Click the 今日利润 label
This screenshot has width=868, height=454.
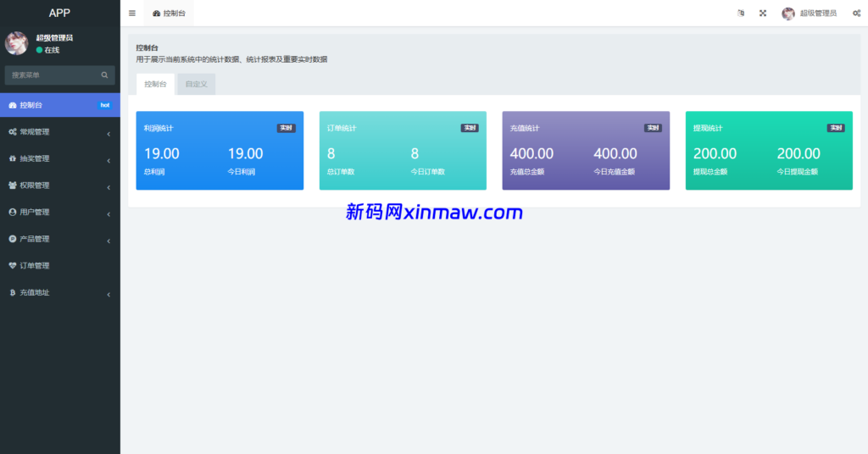[242, 171]
